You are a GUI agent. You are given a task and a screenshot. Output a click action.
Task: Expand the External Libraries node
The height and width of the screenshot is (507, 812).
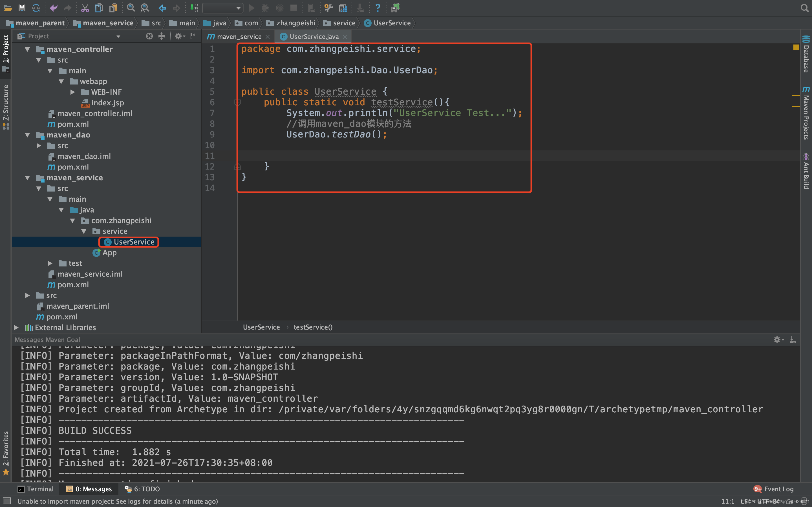pyautogui.click(x=16, y=327)
